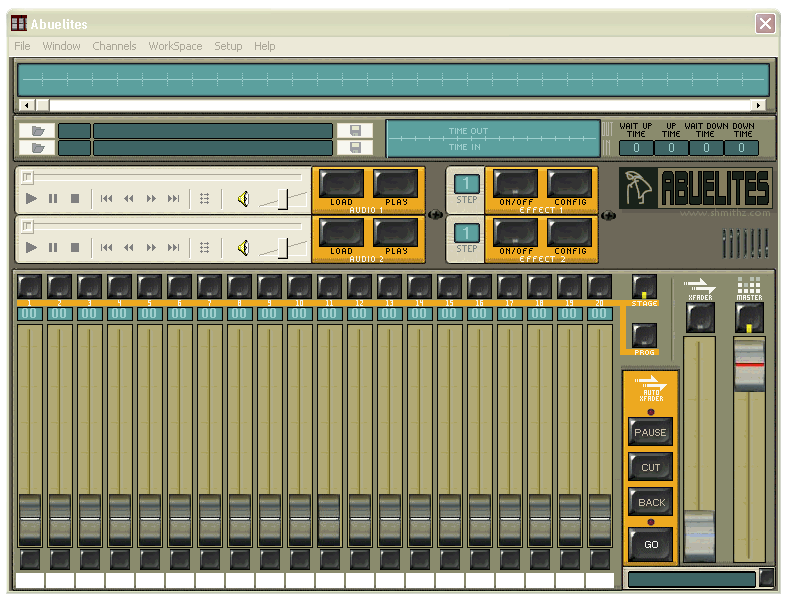Screen dimensions: 786x601
Task: Click the MASTER fader handle
Action: (x=749, y=365)
